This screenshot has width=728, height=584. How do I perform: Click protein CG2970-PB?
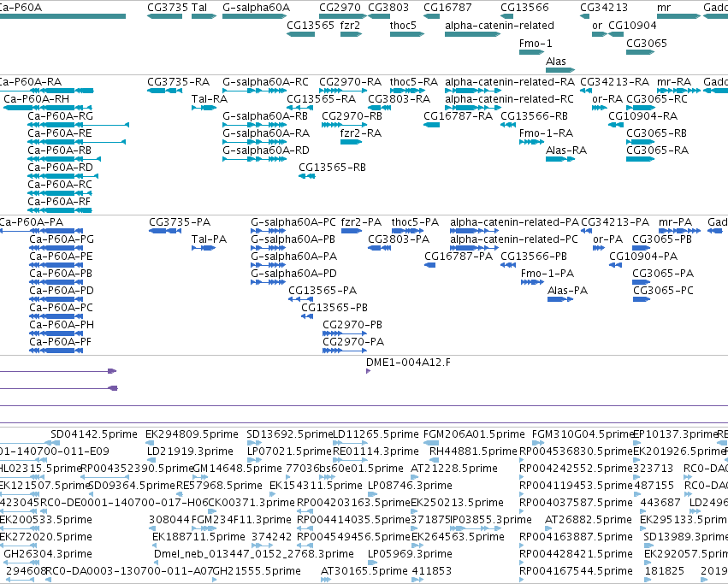[352, 325]
